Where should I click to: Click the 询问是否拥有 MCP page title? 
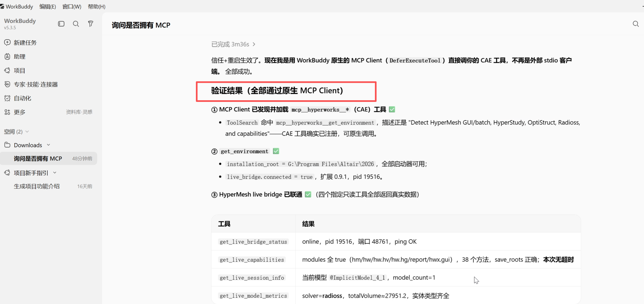(x=141, y=25)
